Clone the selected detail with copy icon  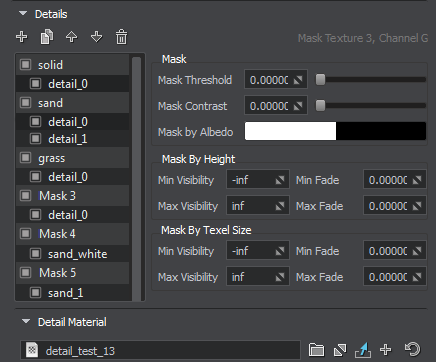(47, 37)
